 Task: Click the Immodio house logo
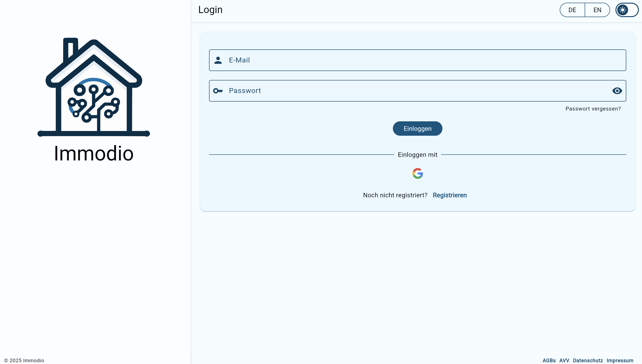(94, 87)
